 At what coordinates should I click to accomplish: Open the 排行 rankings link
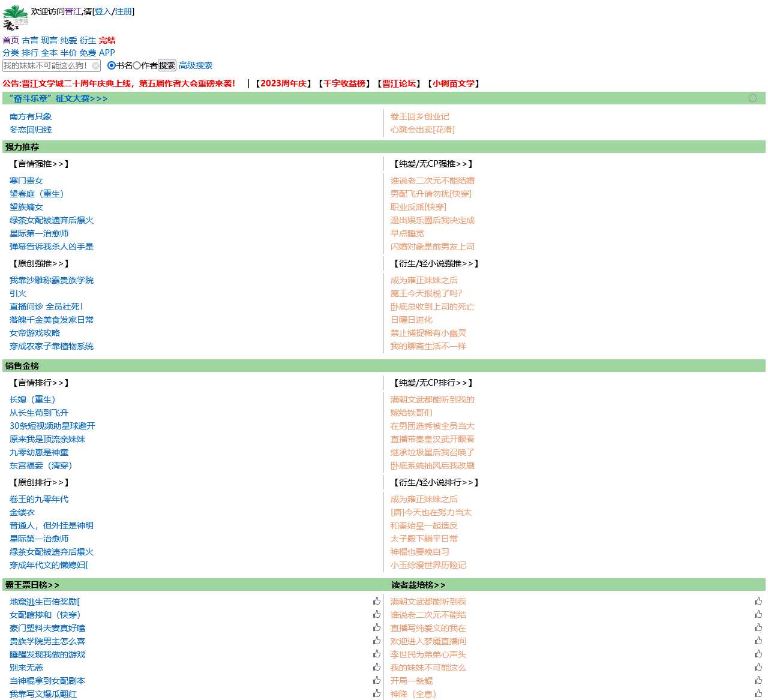pos(30,53)
